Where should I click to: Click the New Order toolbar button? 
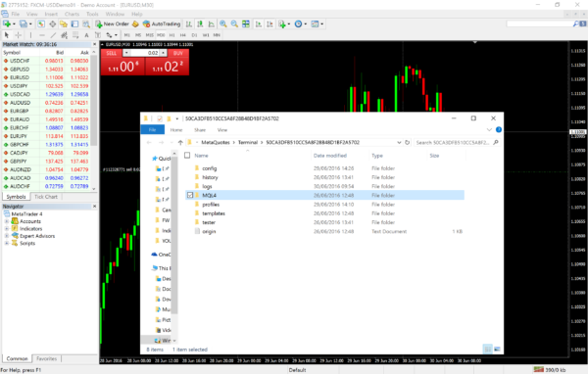coord(112,23)
